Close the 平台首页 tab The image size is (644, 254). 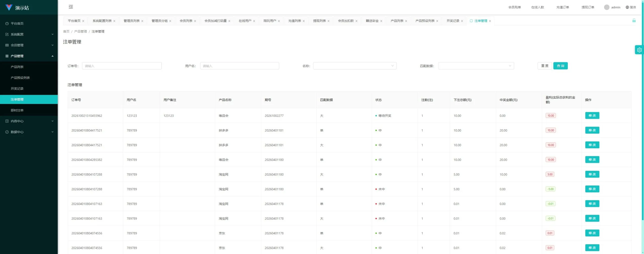[83, 21]
